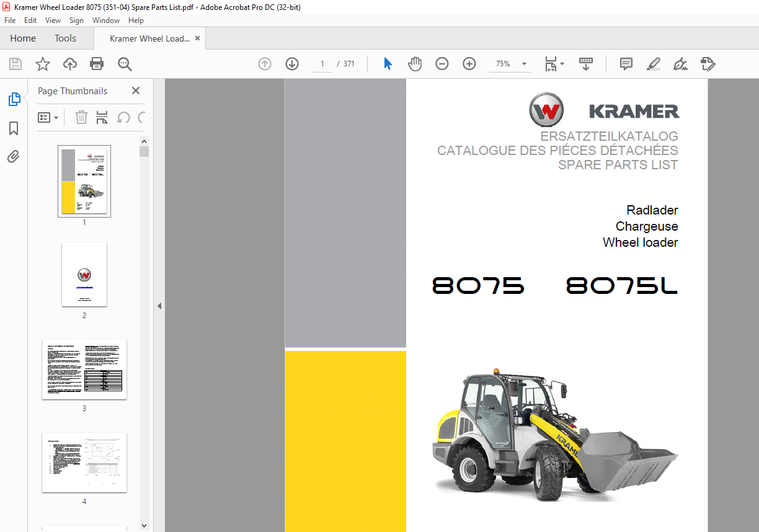Upload file to cloud icon
This screenshot has height=532, width=759.
point(70,64)
